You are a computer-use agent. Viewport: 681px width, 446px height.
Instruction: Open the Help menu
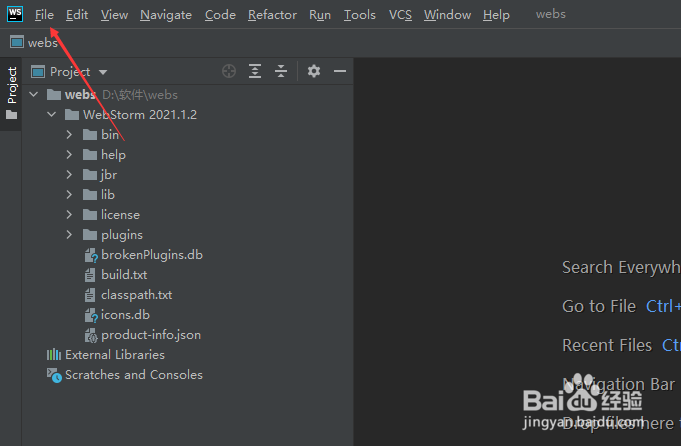[496, 15]
